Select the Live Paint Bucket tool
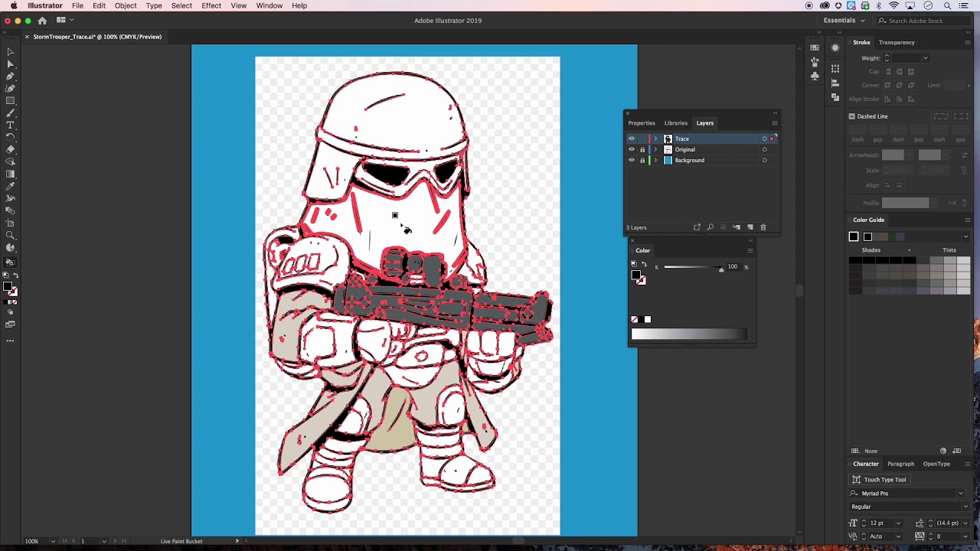The width and height of the screenshot is (980, 551). pyautogui.click(x=10, y=262)
